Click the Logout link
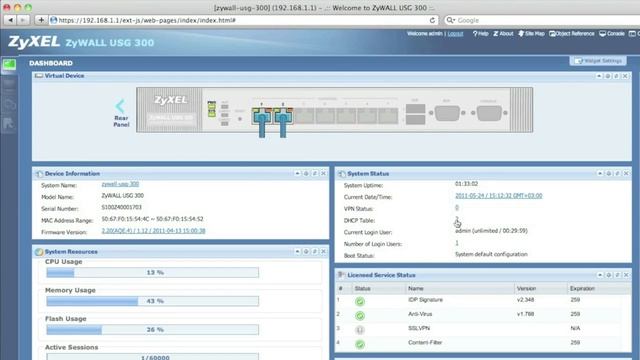The image size is (640, 360). (456, 34)
